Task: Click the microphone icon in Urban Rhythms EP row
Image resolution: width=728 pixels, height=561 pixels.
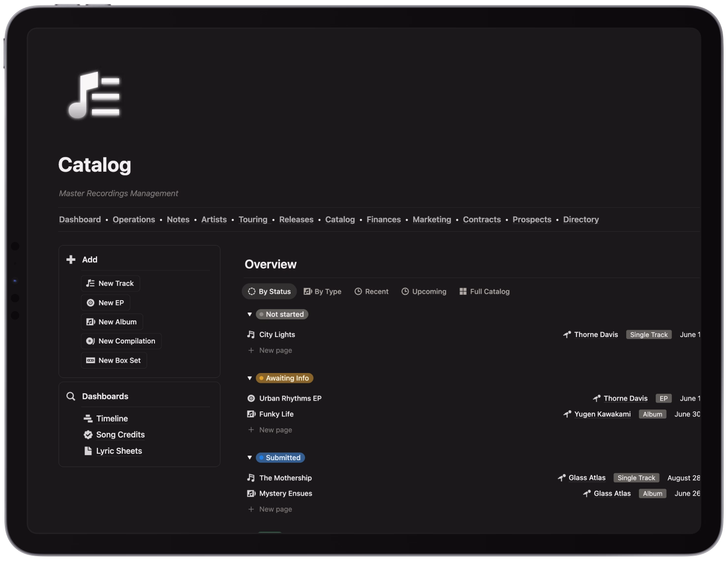Action: (x=597, y=399)
